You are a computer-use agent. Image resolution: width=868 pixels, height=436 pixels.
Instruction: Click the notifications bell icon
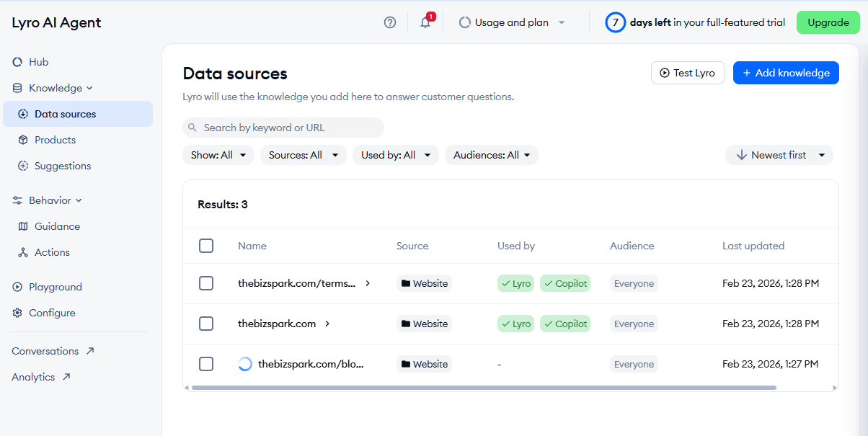[x=424, y=23]
